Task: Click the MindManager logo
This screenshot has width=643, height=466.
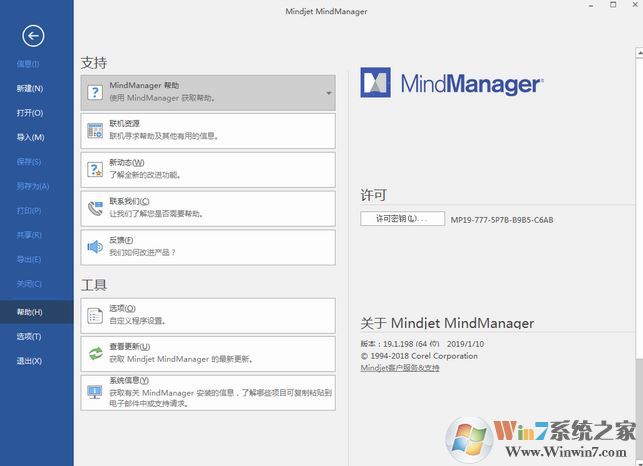Action: tap(452, 83)
